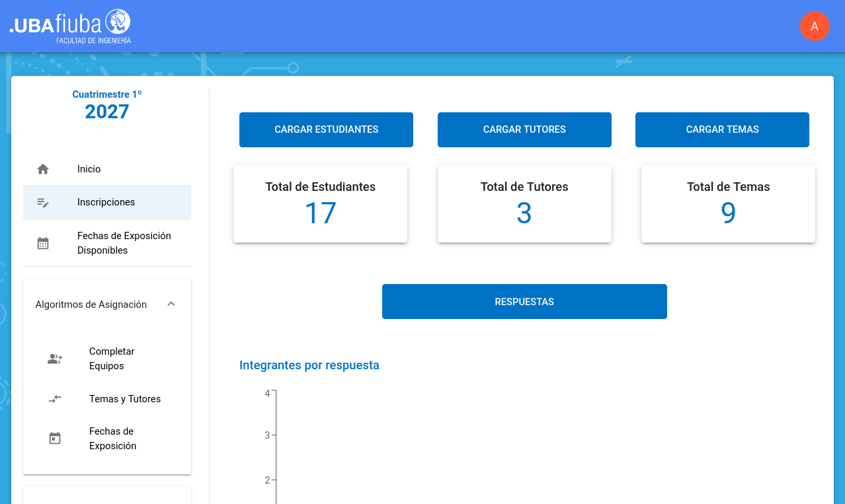Click the add-people icon for Completar Equipos

tap(55, 359)
